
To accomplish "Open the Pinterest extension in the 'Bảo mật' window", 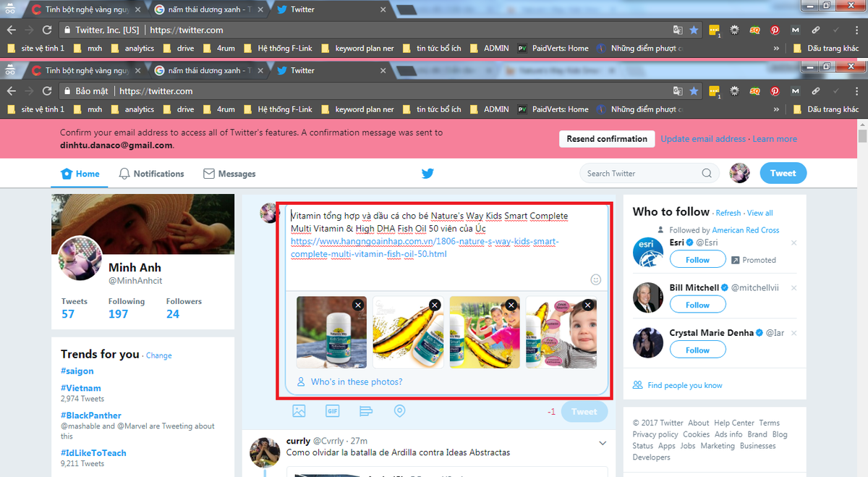I will pos(775,91).
